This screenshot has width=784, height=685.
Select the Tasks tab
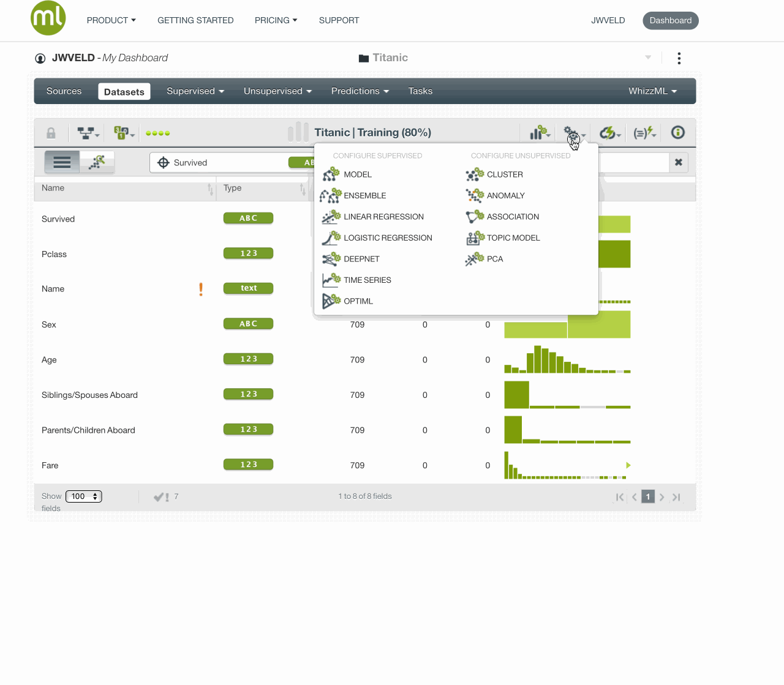420,91
